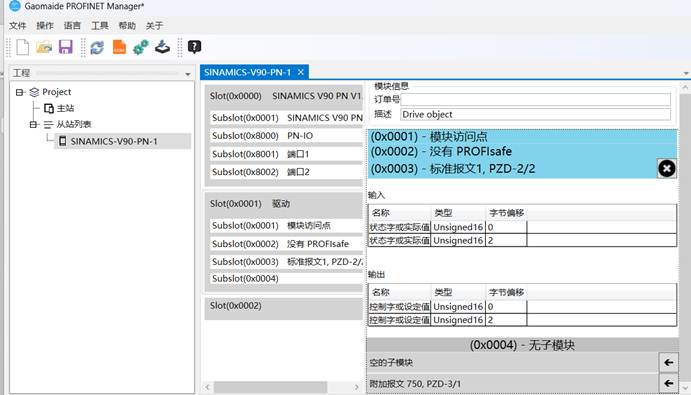Screen dimensions: 691x395
Task: Click the 描述 field showing Drive object
Action: [535, 114]
